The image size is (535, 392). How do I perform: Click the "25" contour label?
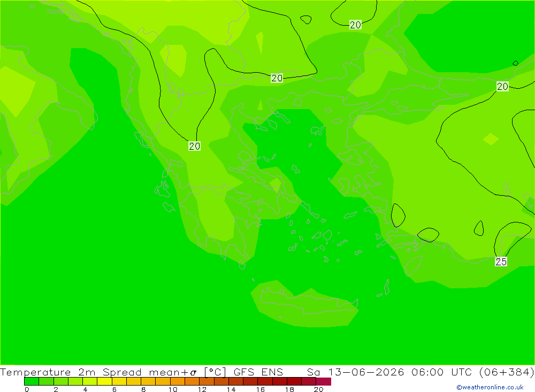click(501, 262)
